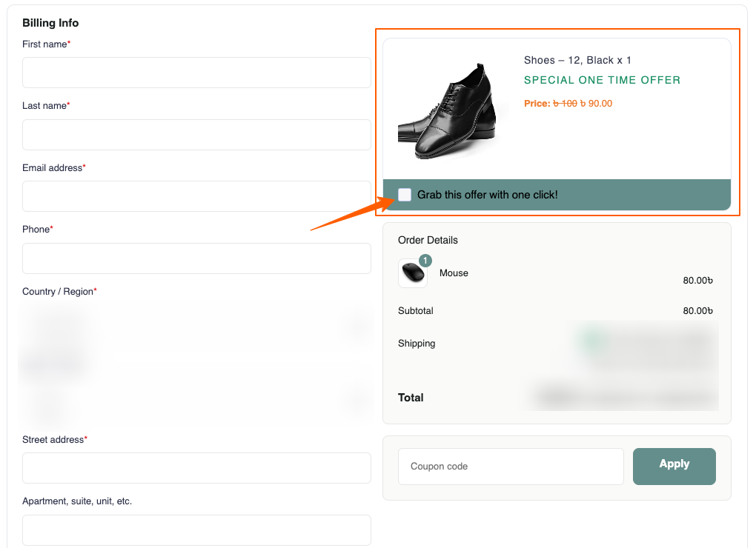Focus the Email address field

[196, 196]
